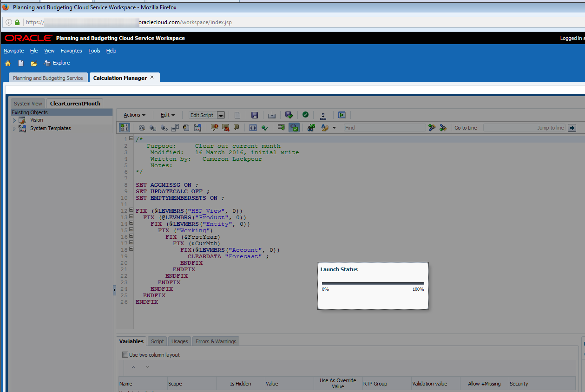Viewport: 585px width, 392px height.
Task: Close the Calculation Manager tab
Action: click(x=152, y=78)
